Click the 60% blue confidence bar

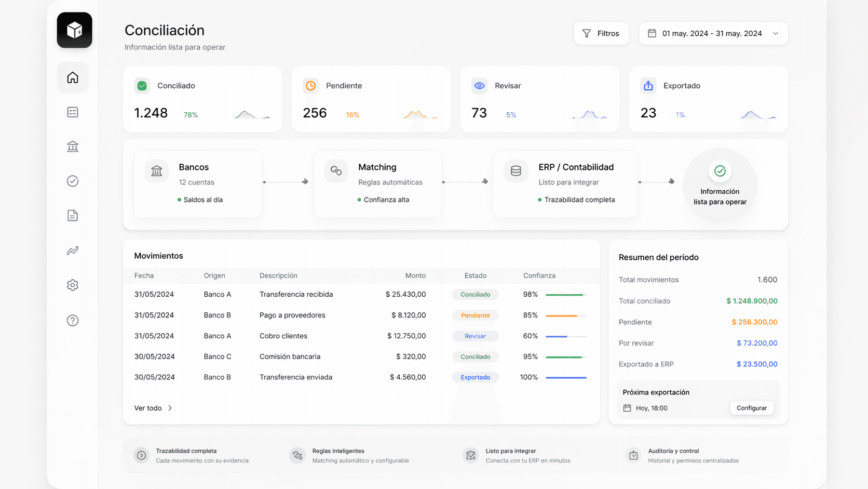point(566,336)
